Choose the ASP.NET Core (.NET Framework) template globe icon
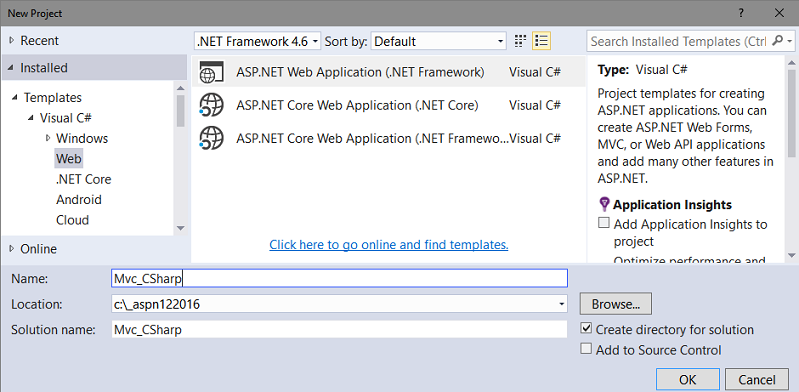This screenshot has width=799, height=392. pyautogui.click(x=211, y=138)
